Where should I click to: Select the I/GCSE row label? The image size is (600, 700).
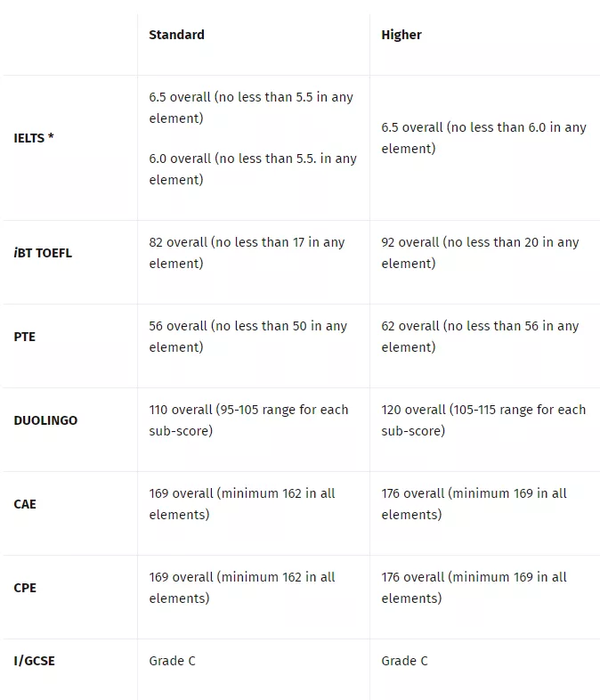pyautogui.click(x=34, y=661)
